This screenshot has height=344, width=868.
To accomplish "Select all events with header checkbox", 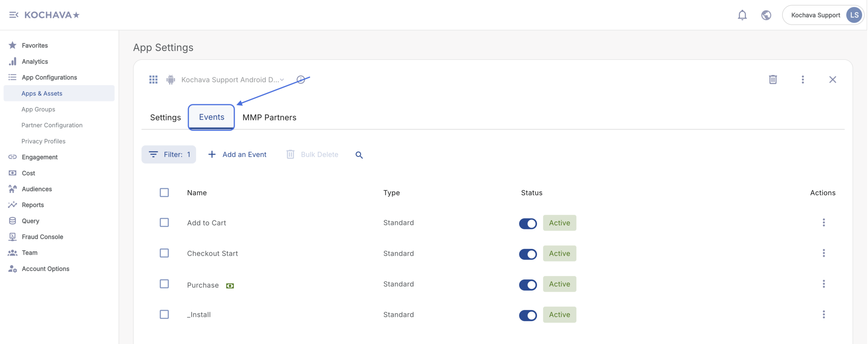I will click(x=164, y=193).
